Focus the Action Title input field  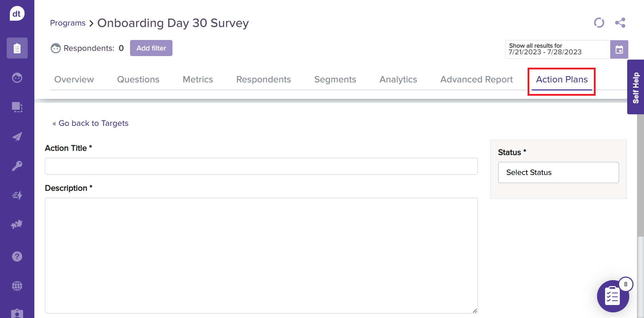click(261, 166)
